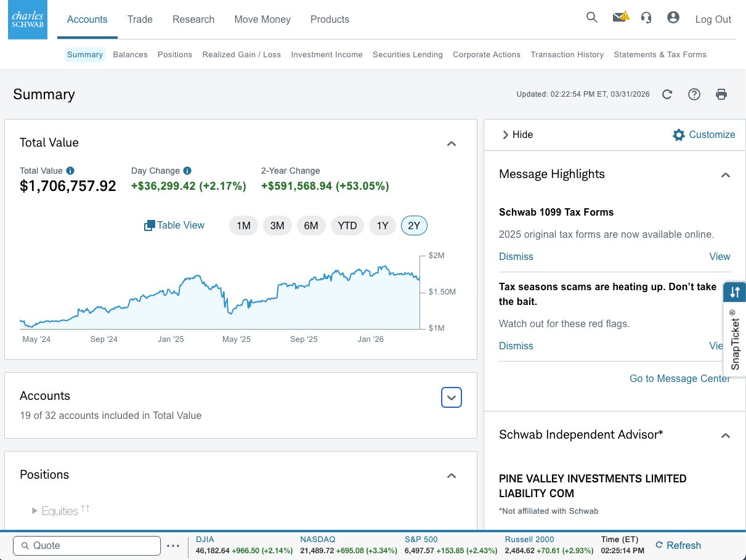
Task: Refresh the Summary page data
Action: (667, 94)
